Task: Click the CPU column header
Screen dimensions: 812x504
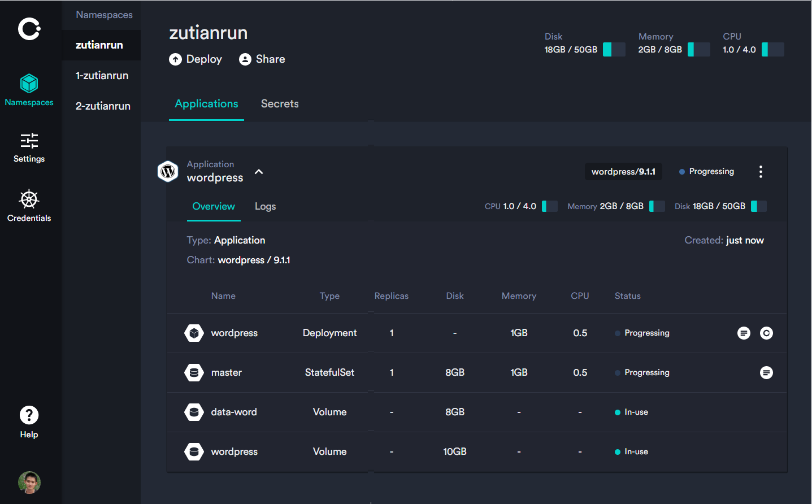Action: (x=580, y=296)
